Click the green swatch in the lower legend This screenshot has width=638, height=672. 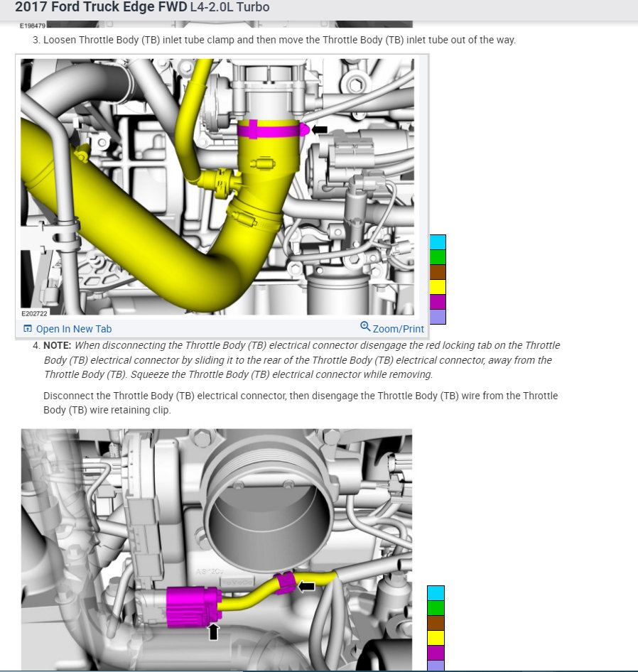click(434, 608)
